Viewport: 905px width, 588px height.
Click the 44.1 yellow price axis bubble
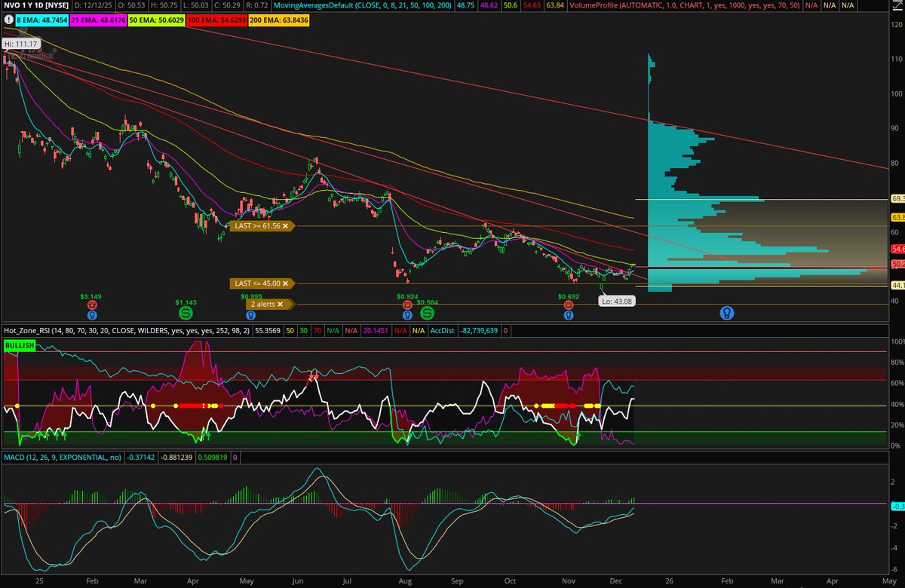coord(897,285)
